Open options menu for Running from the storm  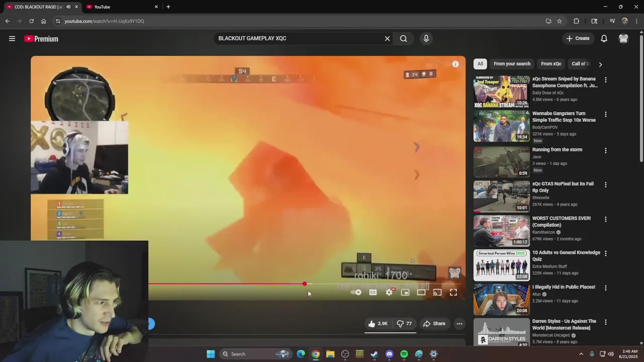coord(606,150)
